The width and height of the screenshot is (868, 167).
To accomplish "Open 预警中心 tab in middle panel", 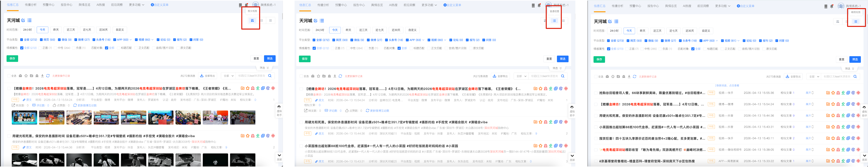I will click(x=341, y=5).
